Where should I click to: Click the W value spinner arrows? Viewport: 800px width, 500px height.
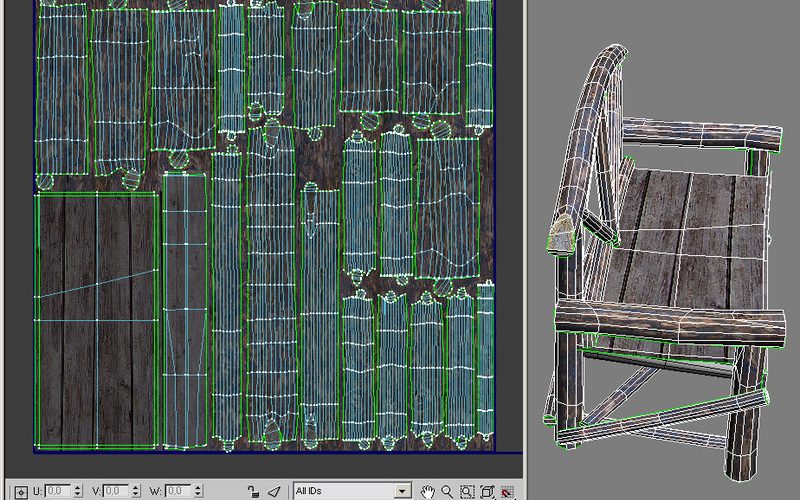(197, 492)
